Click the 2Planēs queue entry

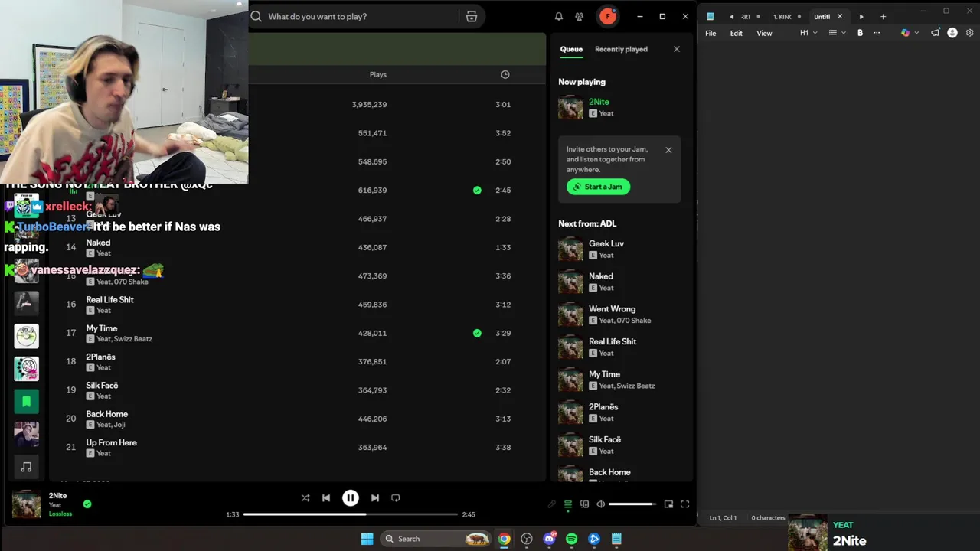[x=619, y=412]
